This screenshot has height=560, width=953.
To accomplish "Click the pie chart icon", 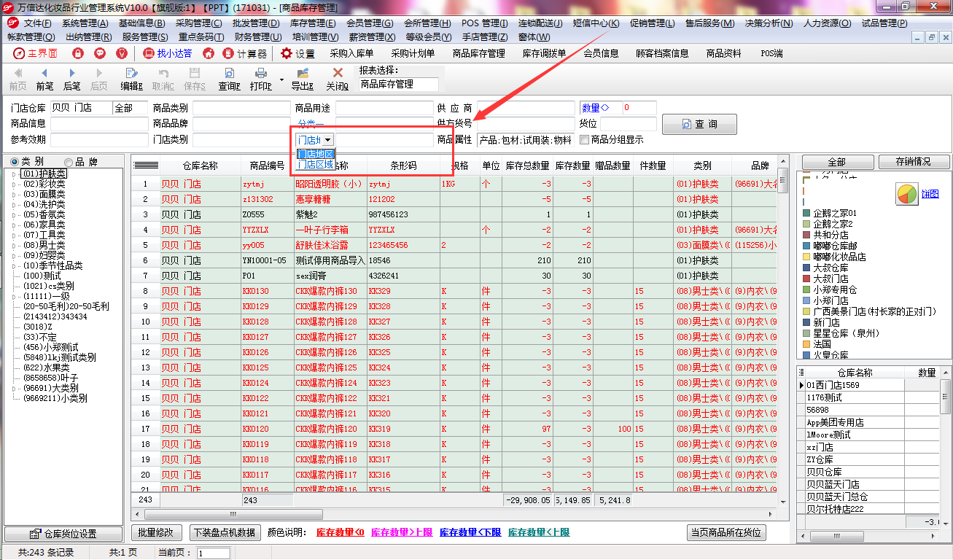I will (x=907, y=194).
